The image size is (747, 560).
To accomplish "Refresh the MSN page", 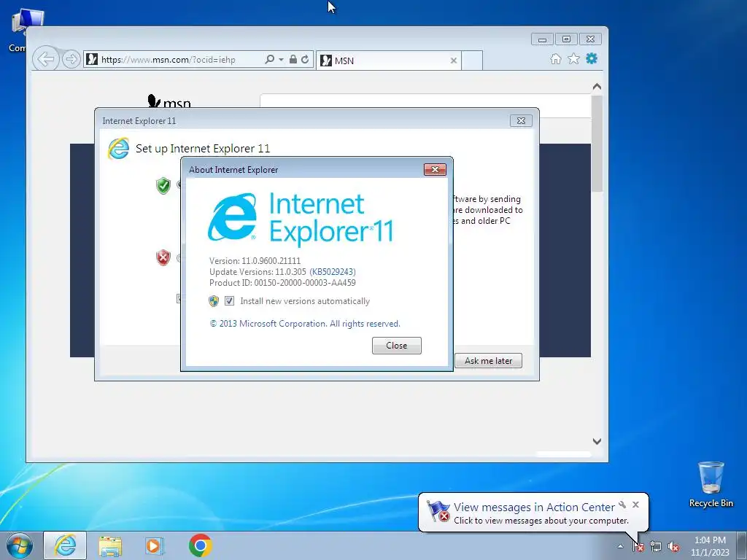I will (305, 60).
